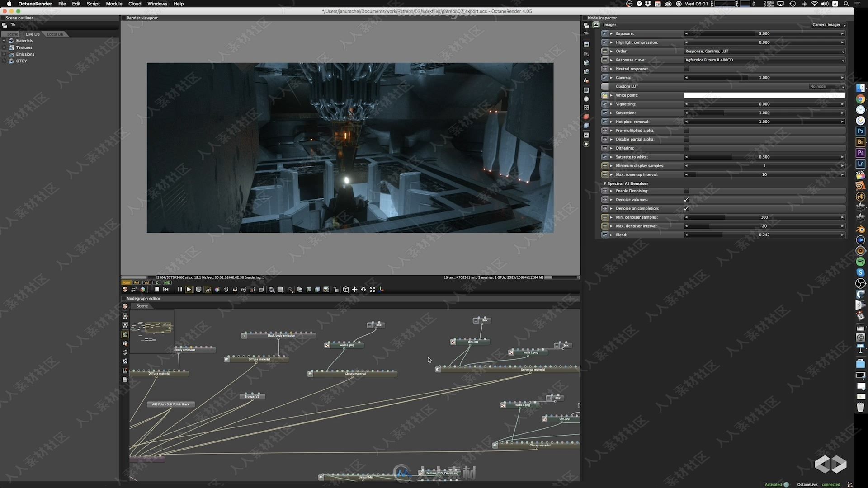This screenshot has width=868, height=488.
Task: Pause rendering in viewport toolbar
Action: [180, 290]
